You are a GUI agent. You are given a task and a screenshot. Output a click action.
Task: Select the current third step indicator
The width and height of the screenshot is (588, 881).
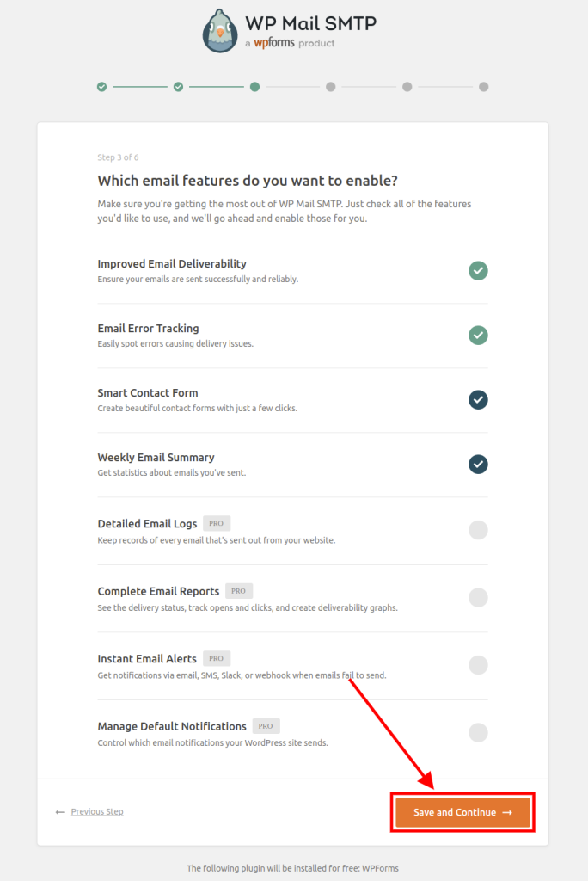pos(254,87)
